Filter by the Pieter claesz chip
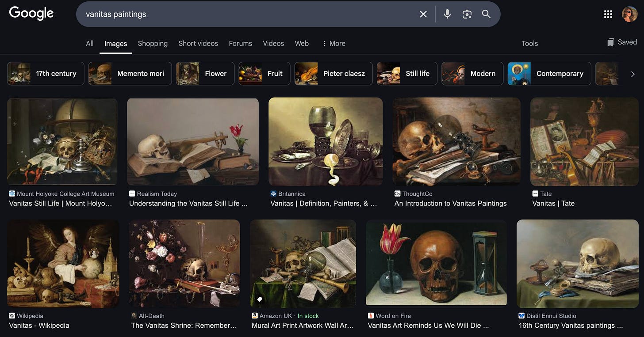The height and width of the screenshot is (337, 644). (x=333, y=73)
